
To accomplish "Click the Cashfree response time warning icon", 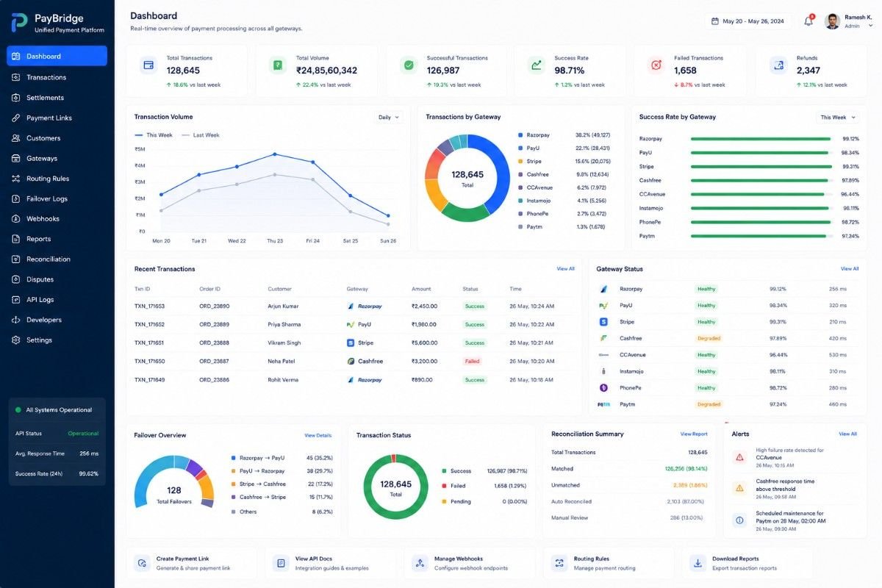I will click(740, 488).
